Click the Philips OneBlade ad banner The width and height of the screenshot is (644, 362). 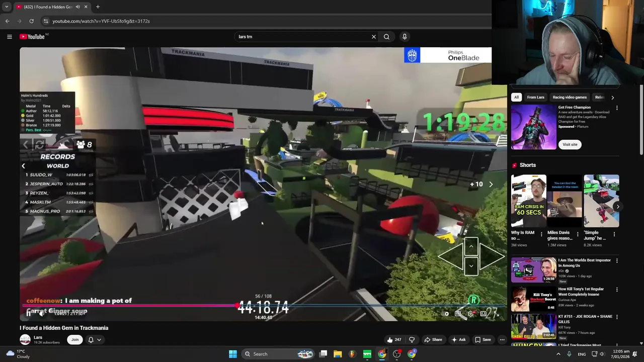pos(447,55)
